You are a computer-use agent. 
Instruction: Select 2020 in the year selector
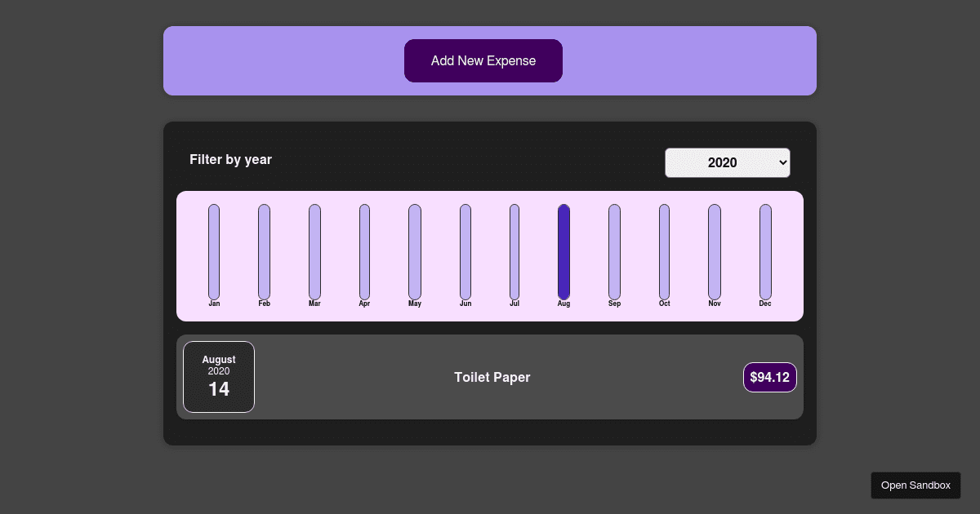[x=727, y=162]
